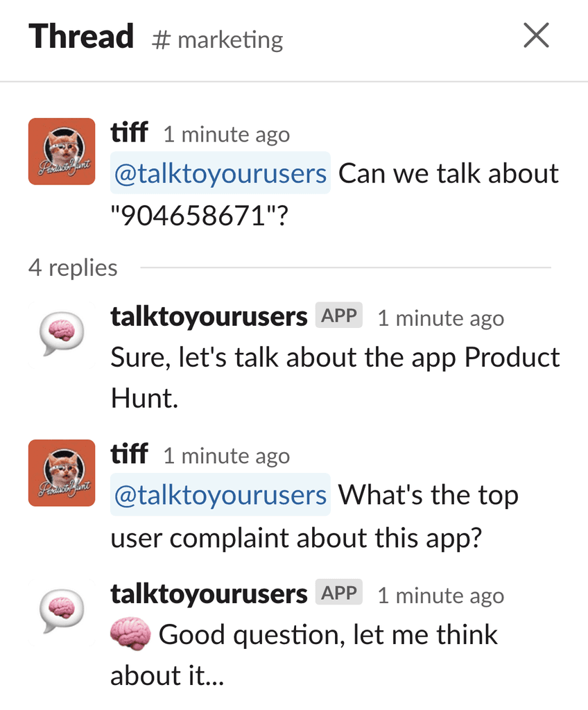Click the '1 minute ago' timestamp on the first message

point(227,135)
